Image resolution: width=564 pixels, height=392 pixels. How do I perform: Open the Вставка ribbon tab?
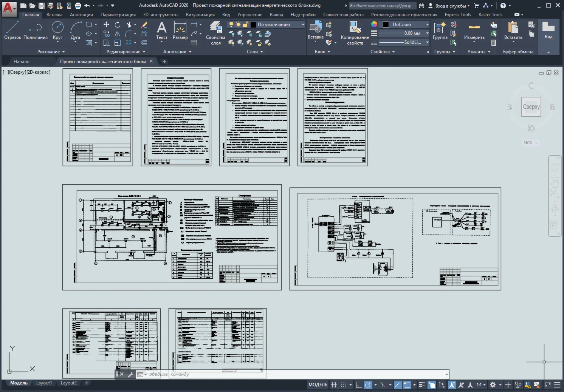click(x=54, y=15)
